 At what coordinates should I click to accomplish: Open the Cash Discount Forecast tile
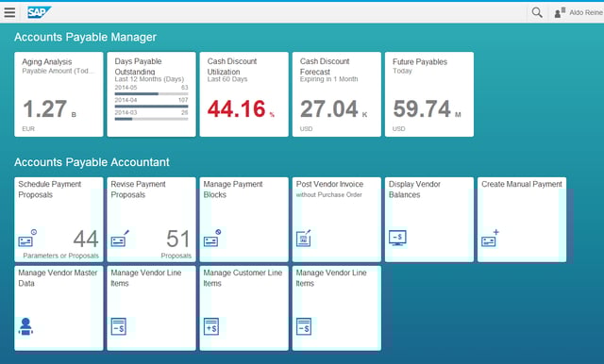(x=337, y=94)
